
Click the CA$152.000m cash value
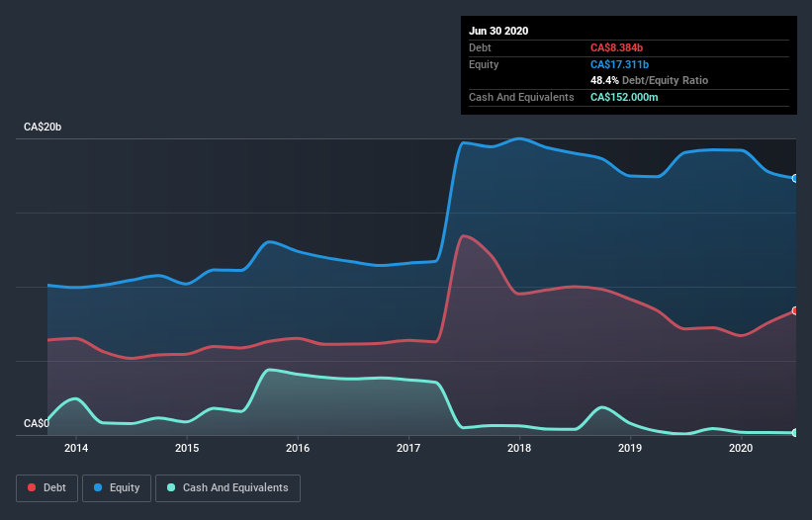coord(624,97)
